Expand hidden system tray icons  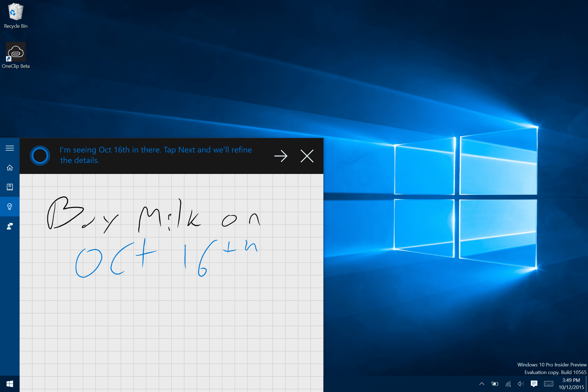pyautogui.click(x=482, y=384)
